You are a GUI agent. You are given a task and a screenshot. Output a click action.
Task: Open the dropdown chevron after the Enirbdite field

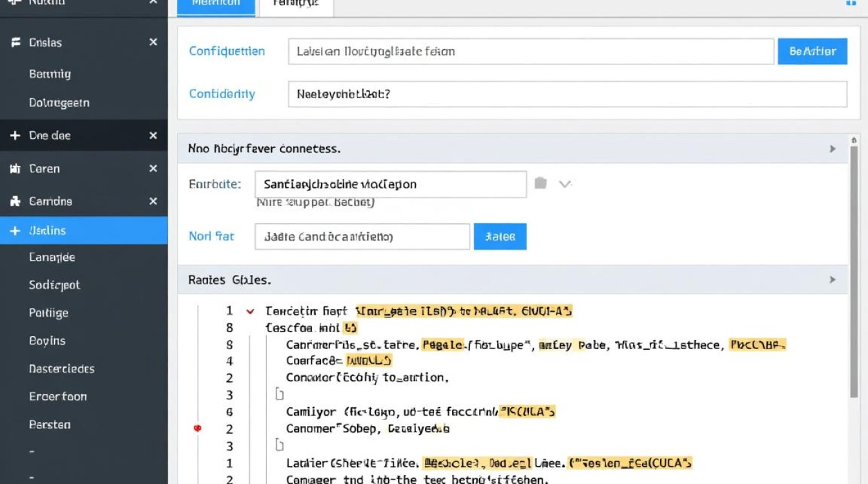click(x=564, y=185)
